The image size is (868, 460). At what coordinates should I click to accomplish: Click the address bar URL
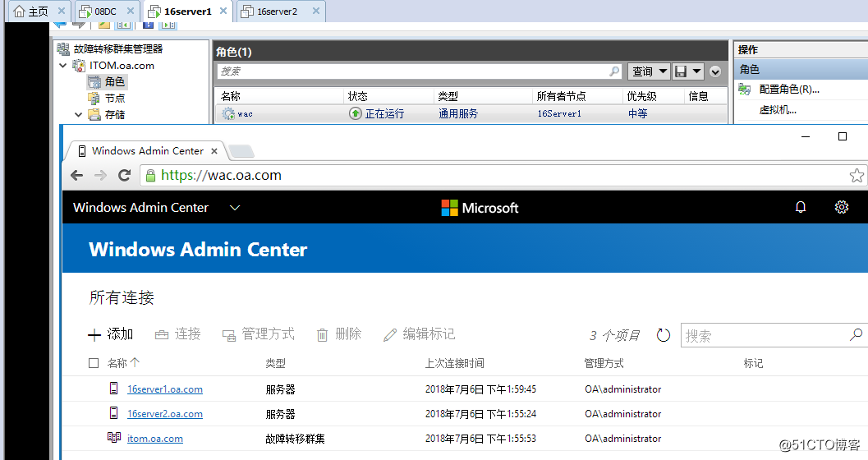[222, 176]
